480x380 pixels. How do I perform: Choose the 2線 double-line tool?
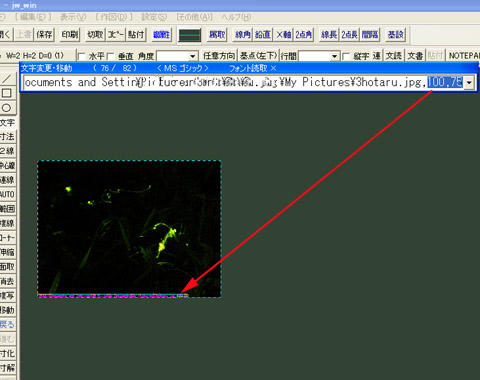pyautogui.click(x=7, y=151)
